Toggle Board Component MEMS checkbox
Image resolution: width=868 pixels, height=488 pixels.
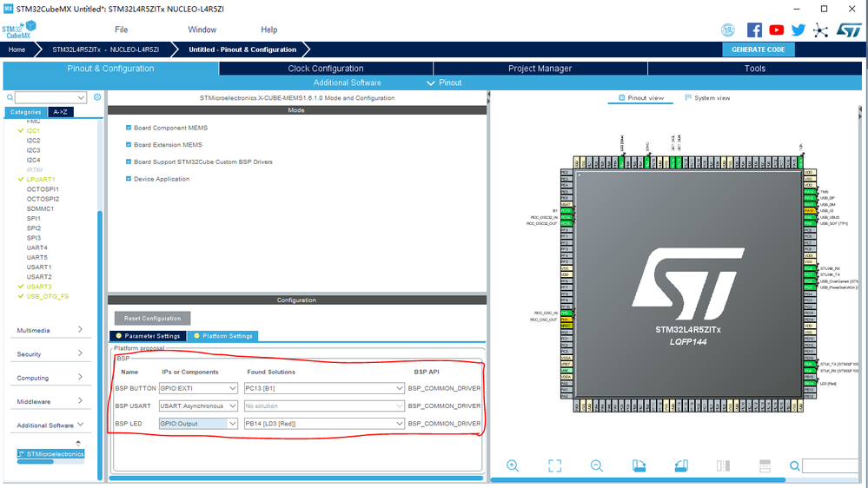[x=129, y=128]
